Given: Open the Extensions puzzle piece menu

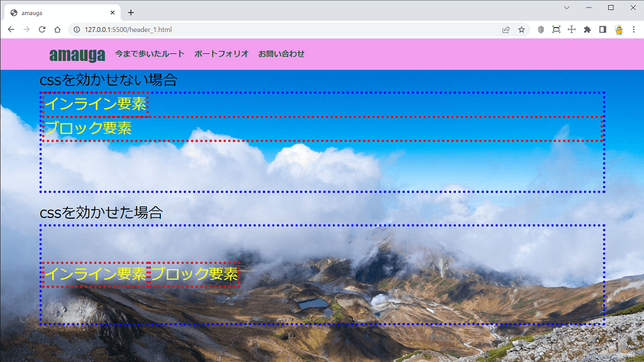Looking at the screenshot, I should (x=587, y=30).
